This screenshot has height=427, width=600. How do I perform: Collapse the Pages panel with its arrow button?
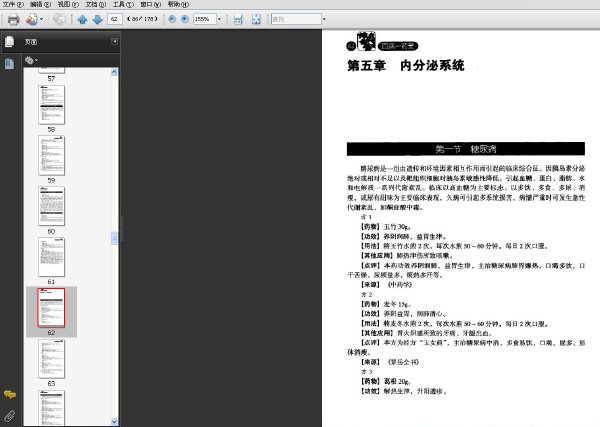pyautogui.click(x=114, y=41)
